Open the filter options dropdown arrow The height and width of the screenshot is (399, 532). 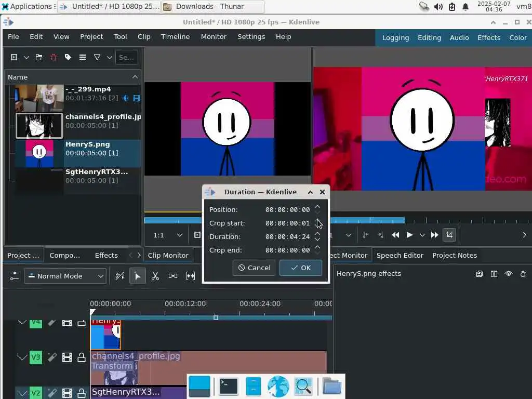coord(109,57)
